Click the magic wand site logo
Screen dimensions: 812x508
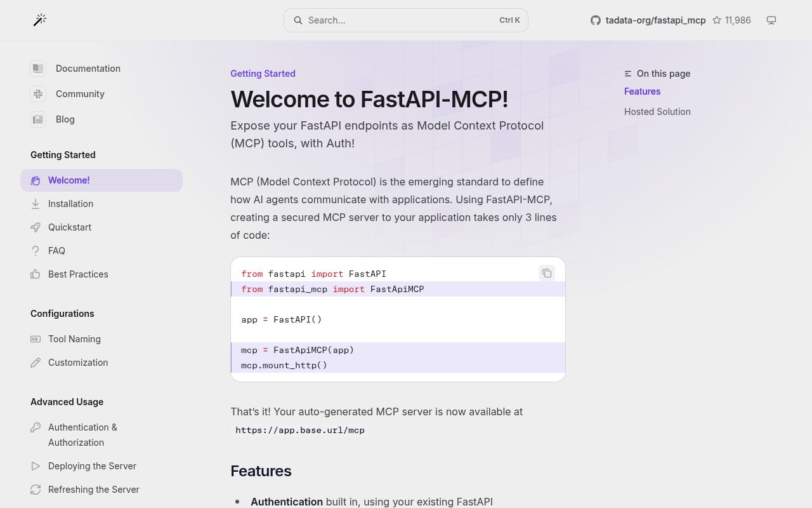(x=40, y=20)
